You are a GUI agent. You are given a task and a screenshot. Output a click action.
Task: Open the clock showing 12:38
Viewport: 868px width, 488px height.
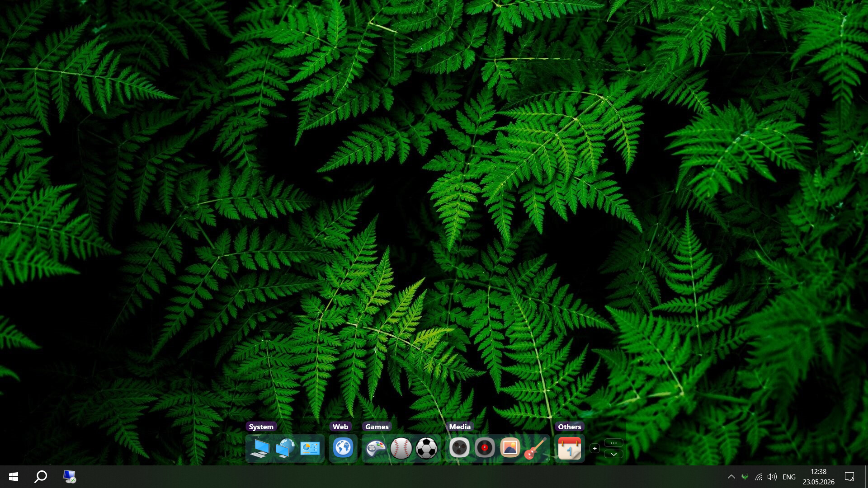pyautogui.click(x=819, y=477)
